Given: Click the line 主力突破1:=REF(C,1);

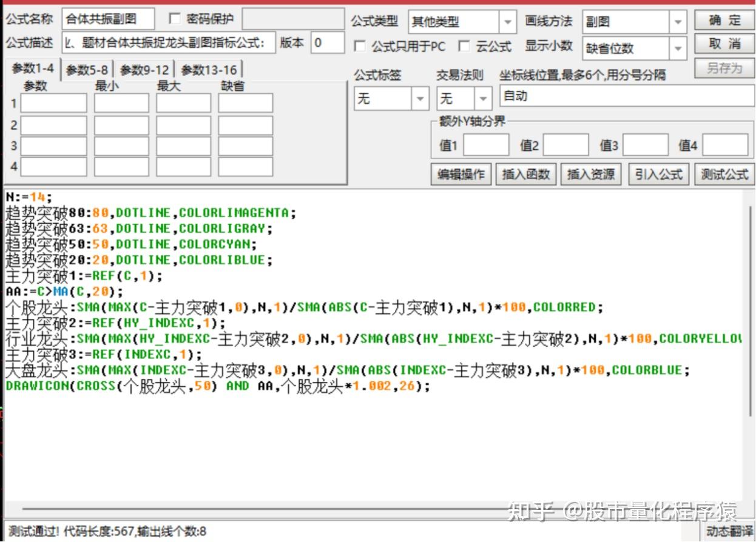Looking at the screenshot, I should click(x=84, y=276).
